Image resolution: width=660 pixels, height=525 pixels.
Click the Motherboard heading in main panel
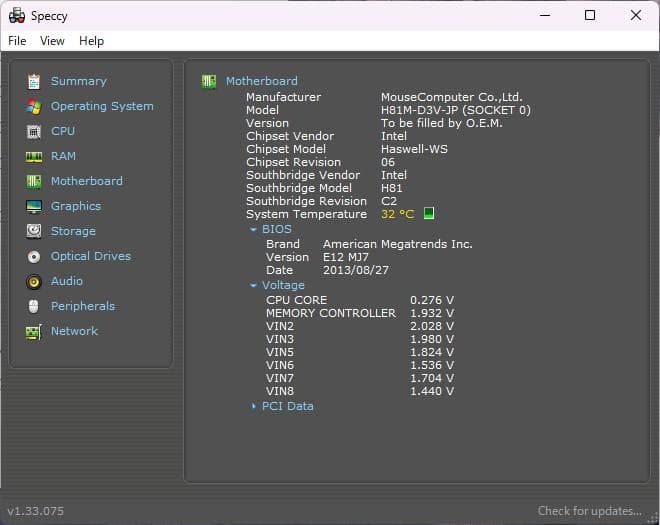coord(261,81)
